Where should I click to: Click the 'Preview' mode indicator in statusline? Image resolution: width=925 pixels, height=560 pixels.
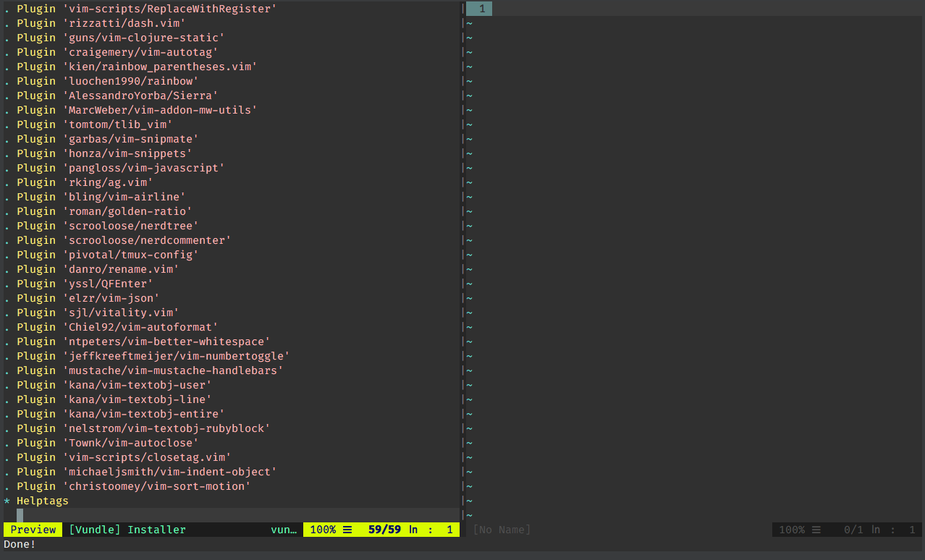(33, 530)
